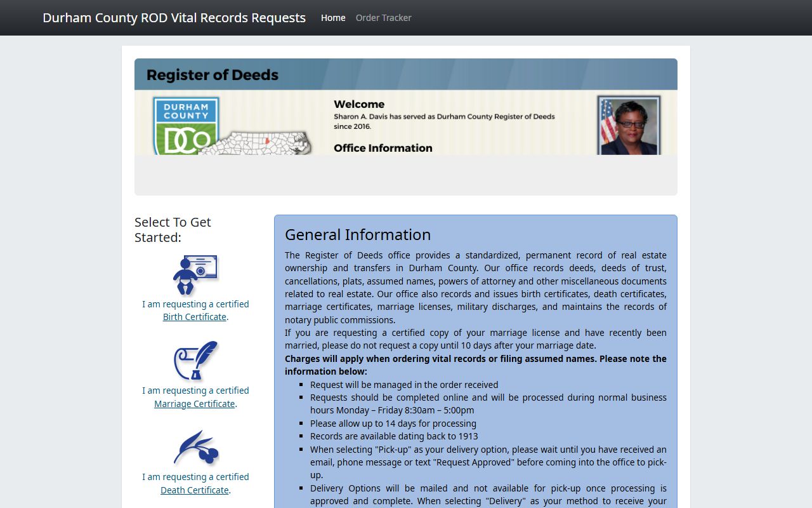Open the Death Certificate link

tap(195, 490)
